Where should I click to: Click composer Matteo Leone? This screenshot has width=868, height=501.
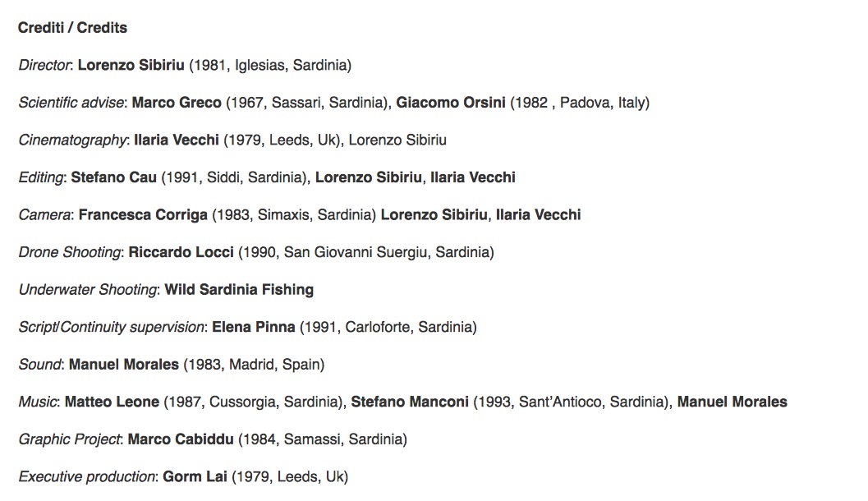(112, 402)
